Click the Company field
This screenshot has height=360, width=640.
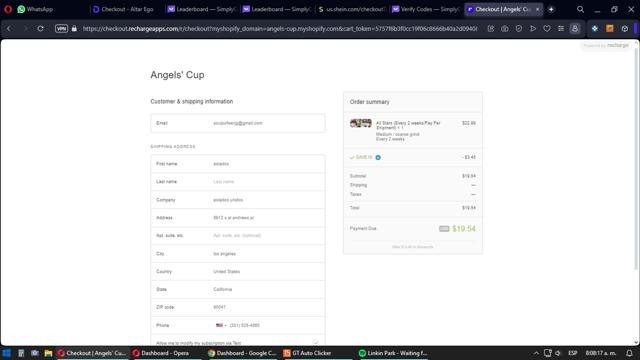tap(238, 200)
